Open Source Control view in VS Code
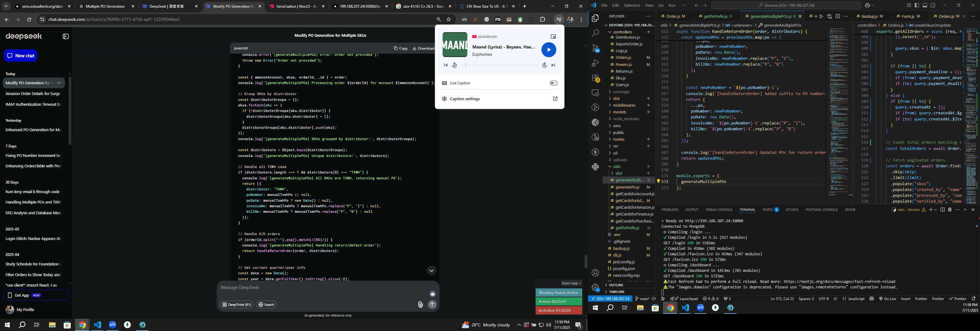 pos(596,48)
